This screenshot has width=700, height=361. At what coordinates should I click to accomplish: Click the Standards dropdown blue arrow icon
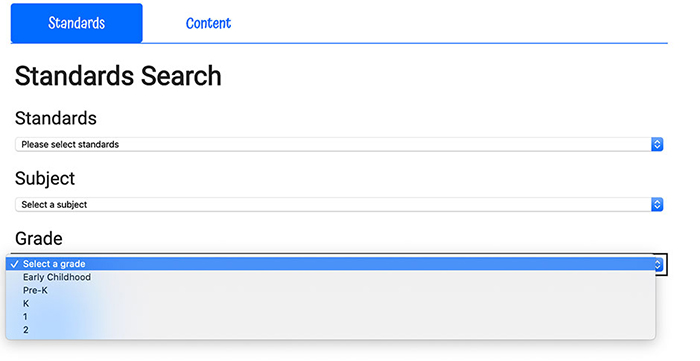657,144
